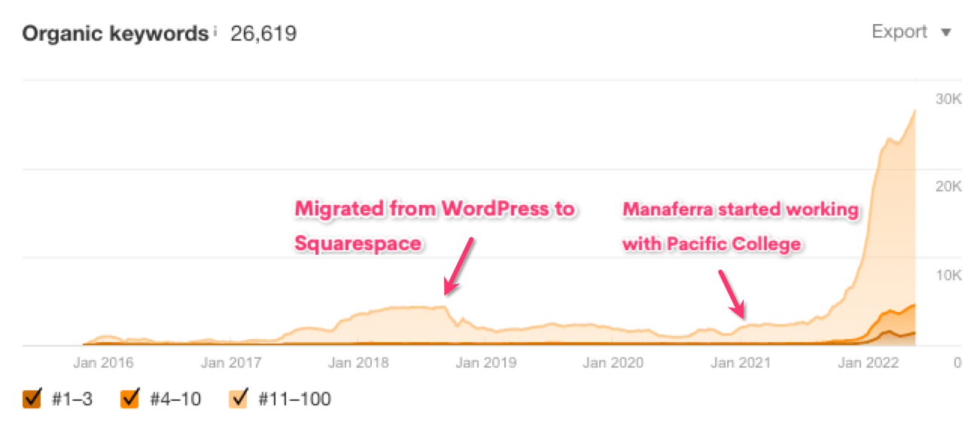Click the Jan 2018 axis label
The height and width of the screenshot is (431, 980).
click(359, 362)
